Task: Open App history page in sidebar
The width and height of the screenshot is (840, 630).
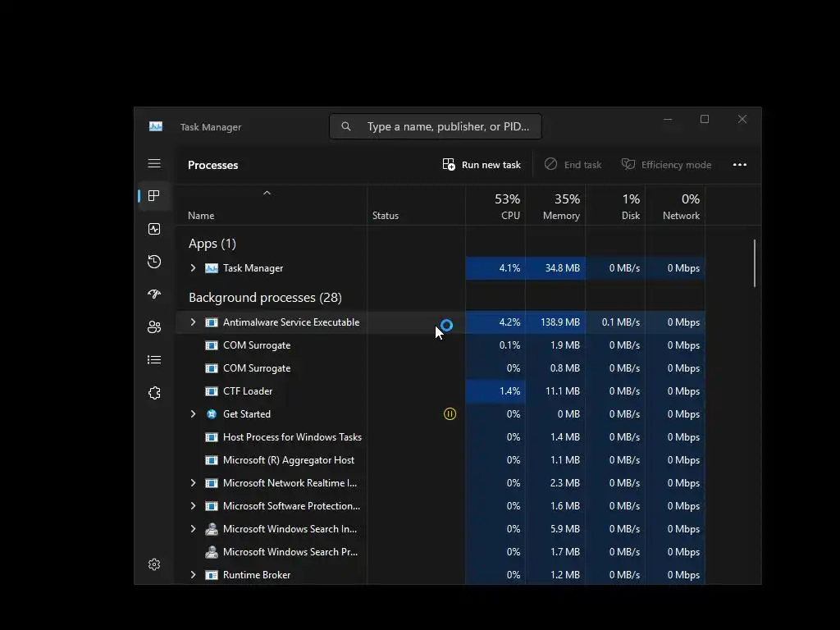Action: tap(154, 262)
